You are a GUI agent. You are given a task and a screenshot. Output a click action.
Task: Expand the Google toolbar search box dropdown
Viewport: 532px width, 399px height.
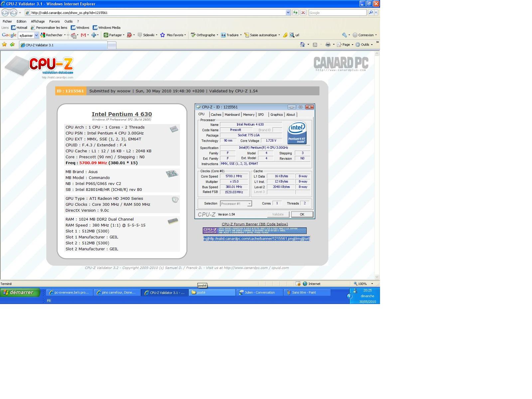coord(36,35)
